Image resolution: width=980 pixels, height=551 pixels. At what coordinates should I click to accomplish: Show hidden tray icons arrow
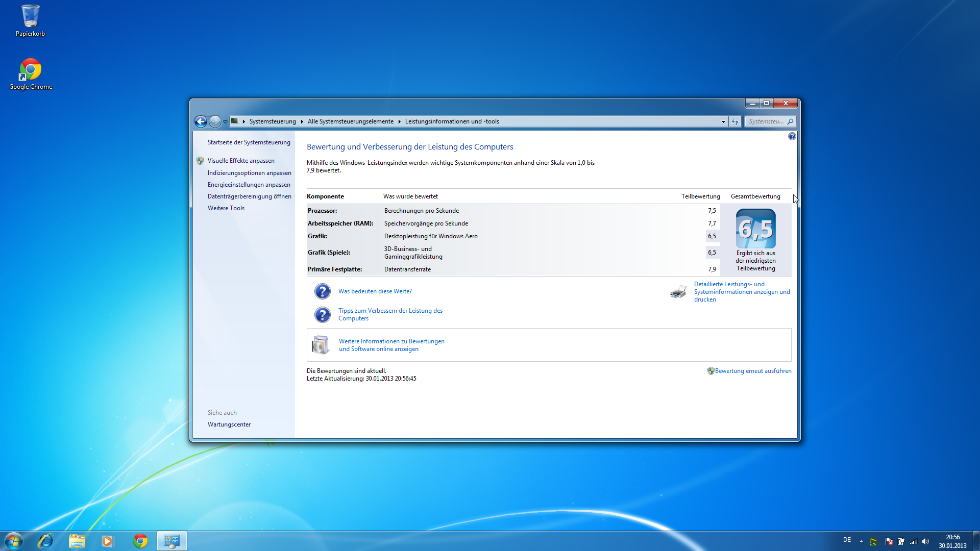[861, 541]
